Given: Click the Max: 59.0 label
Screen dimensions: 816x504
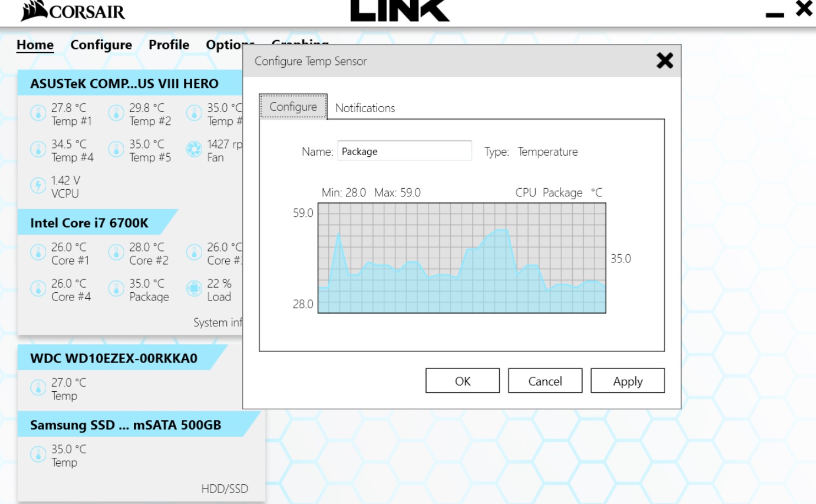Looking at the screenshot, I should (397, 193).
